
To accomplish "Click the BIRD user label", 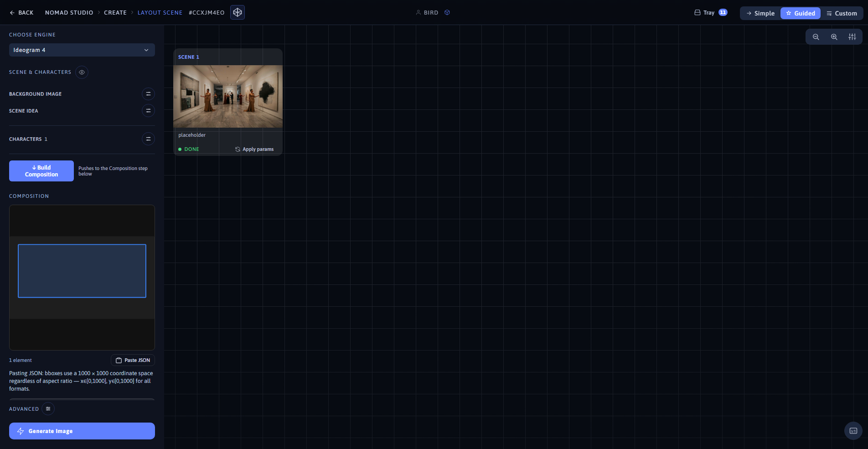I will tap(431, 13).
